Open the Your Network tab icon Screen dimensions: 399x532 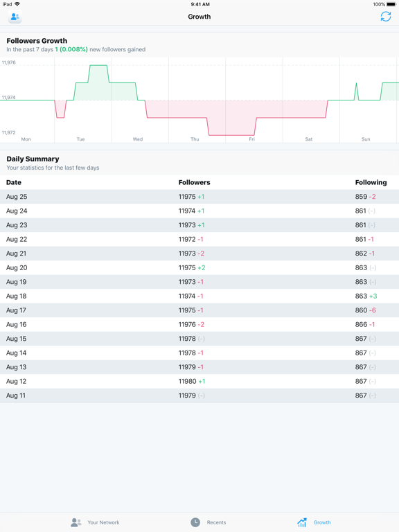(x=76, y=522)
